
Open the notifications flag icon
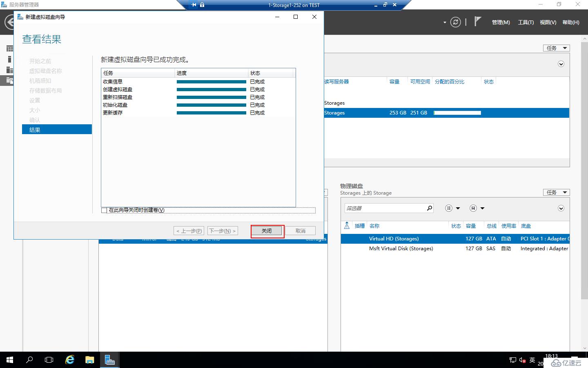tap(477, 21)
